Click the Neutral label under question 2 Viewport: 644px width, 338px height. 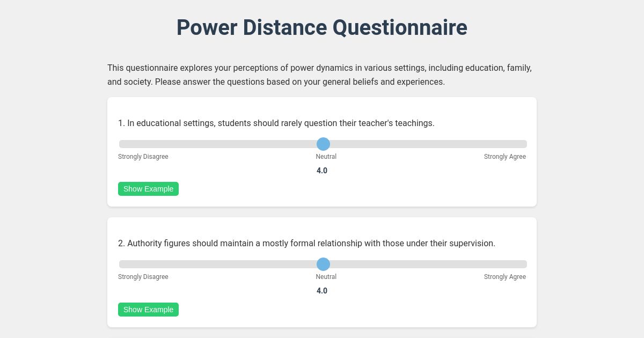click(x=326, y=277)
